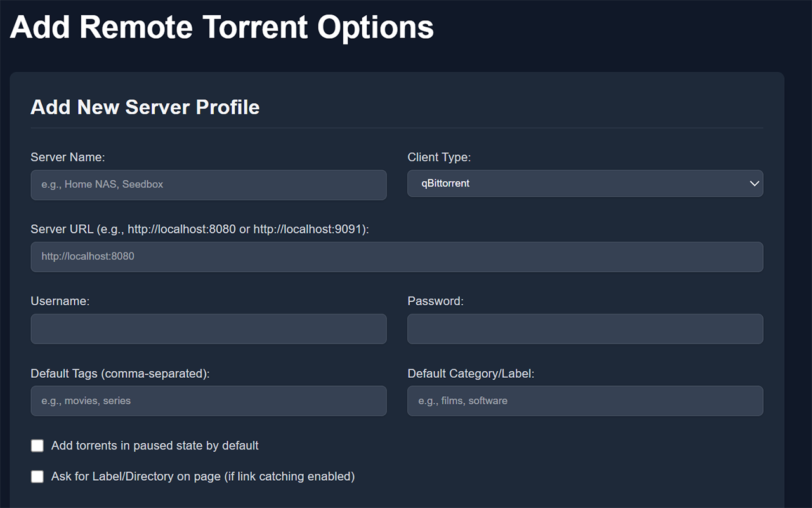Click the placeholder "e.g., Home NAS, Seedbox"
This screenshot has width=812, height=508.
coord(102,184)
